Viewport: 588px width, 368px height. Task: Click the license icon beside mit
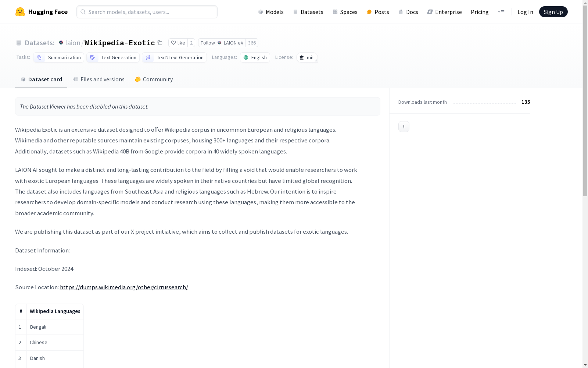[302, 57]
